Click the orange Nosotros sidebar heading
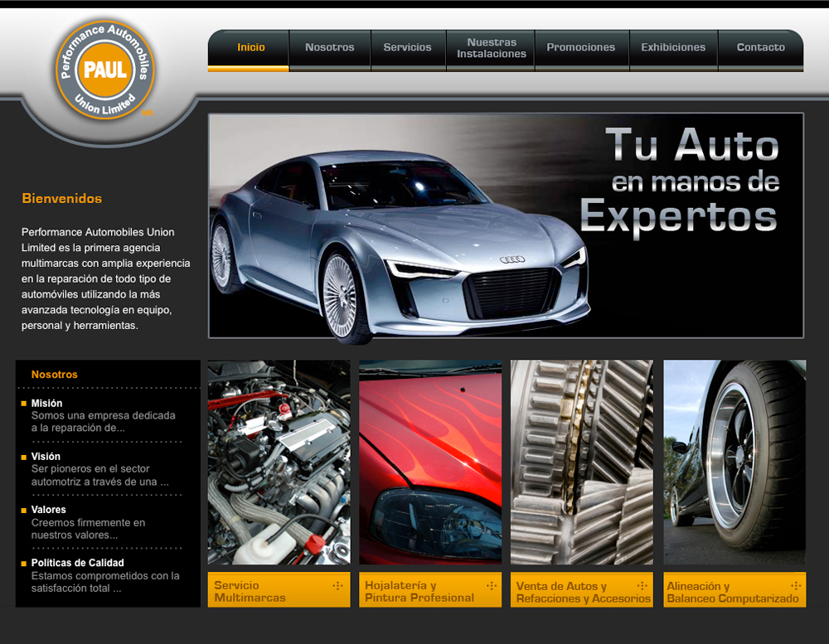 55,375
